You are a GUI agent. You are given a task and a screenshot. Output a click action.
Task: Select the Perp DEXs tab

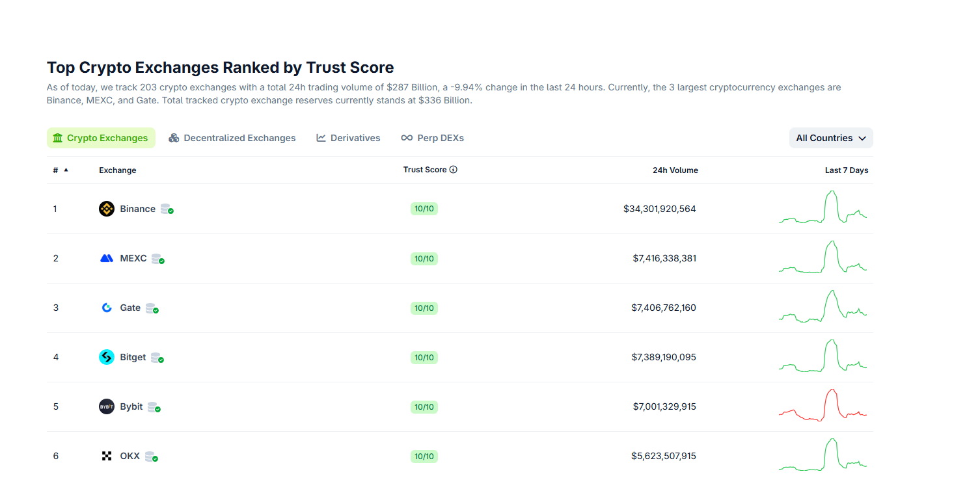(432, 138)
